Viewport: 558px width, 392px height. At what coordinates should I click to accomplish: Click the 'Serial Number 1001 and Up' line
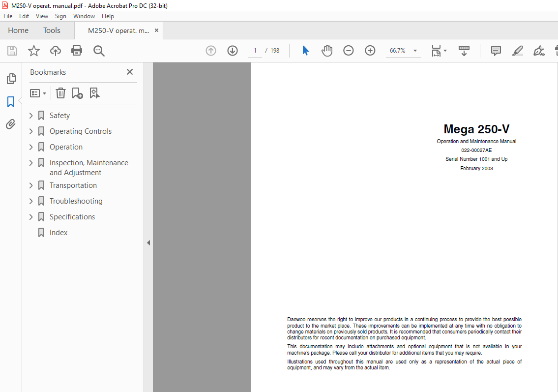click(476, 159)
